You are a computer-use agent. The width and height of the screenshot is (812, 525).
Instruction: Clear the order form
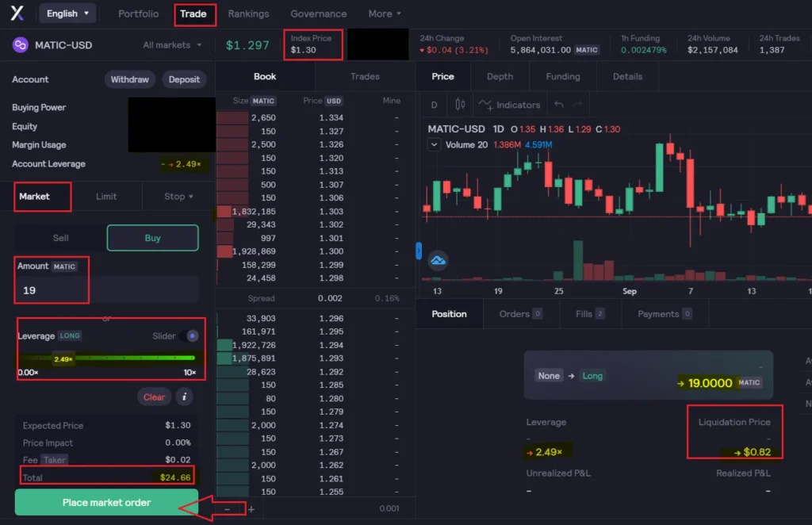(154, 397)
